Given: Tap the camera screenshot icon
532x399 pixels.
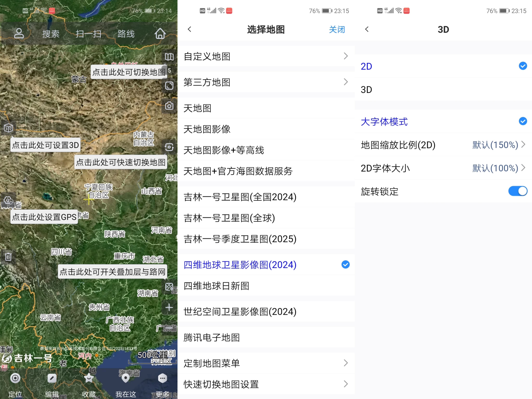Looking at the screenshot, I should [x=169, y=106].
